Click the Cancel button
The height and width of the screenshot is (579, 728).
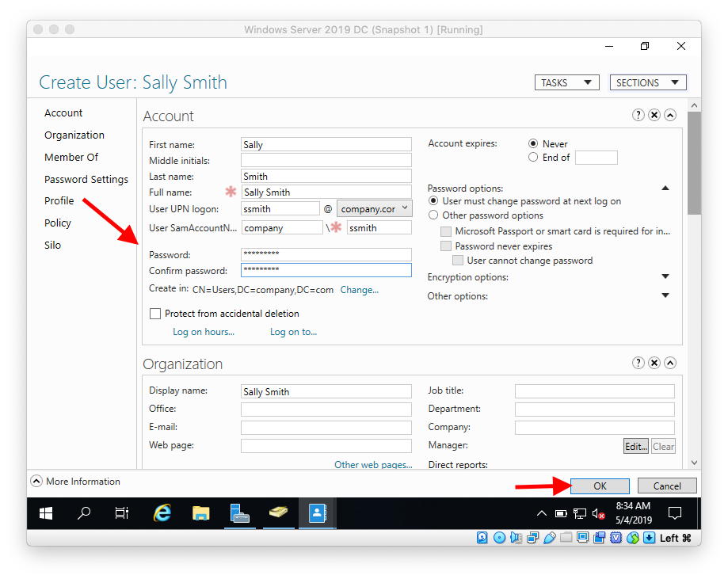click(x=667, y=486)
